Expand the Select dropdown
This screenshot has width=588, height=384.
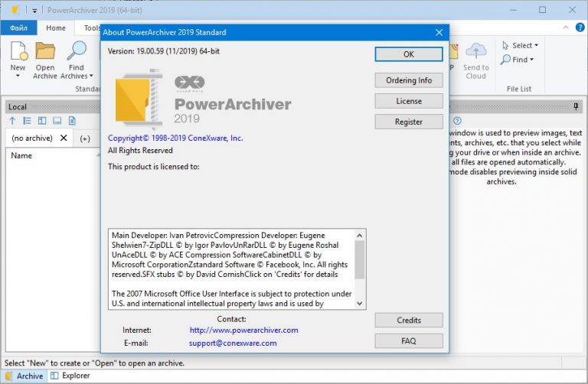click(x=520, y=45)
